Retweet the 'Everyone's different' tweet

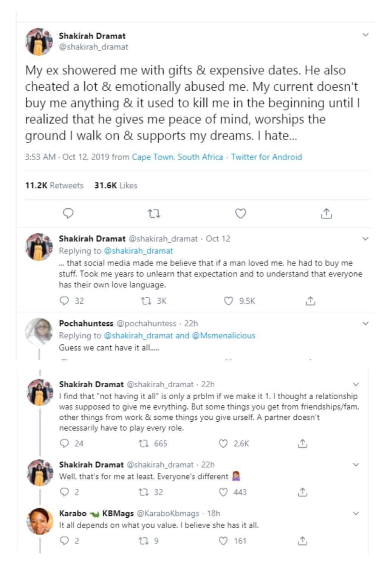pos(144,492)
